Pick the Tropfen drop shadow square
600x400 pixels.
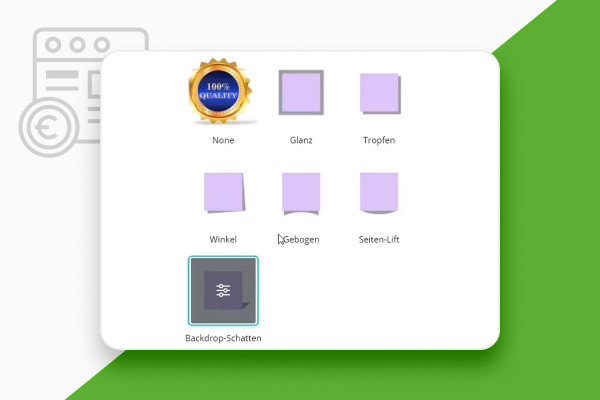click(380, 94)
